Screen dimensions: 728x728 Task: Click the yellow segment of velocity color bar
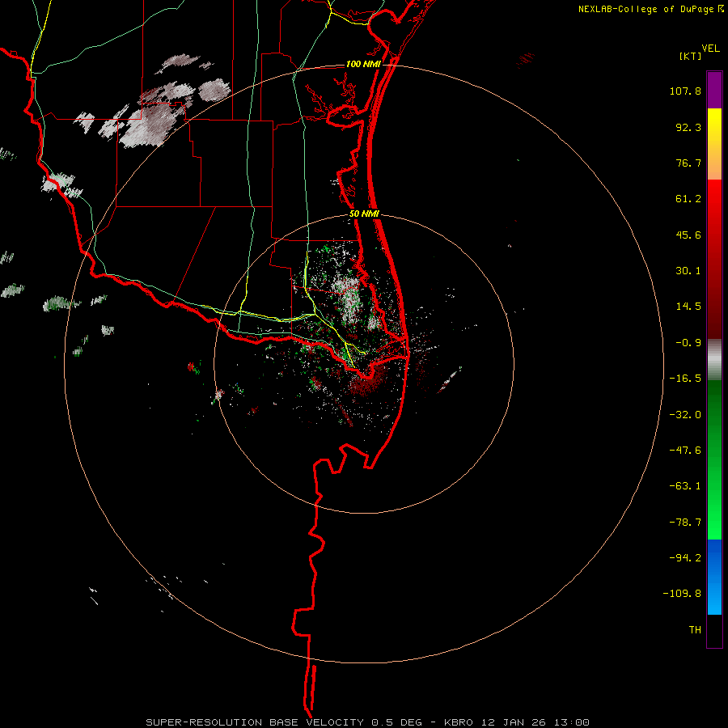pos(714,144)
